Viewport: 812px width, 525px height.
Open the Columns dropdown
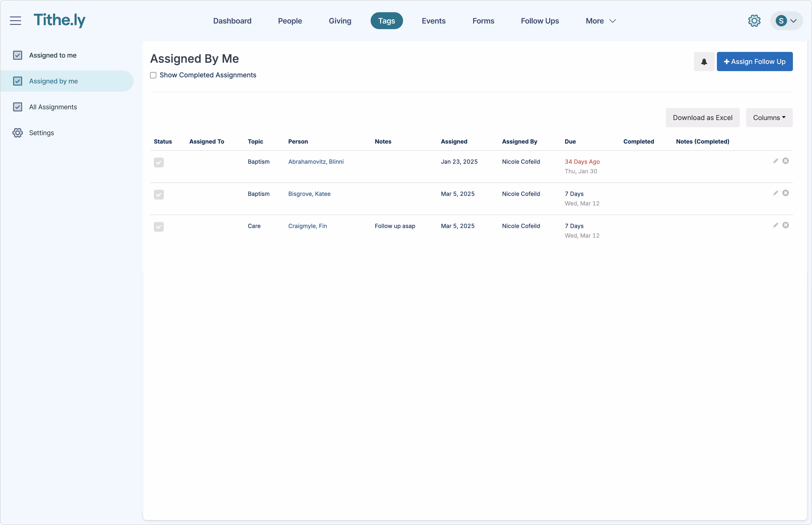[x=769, y=118]
